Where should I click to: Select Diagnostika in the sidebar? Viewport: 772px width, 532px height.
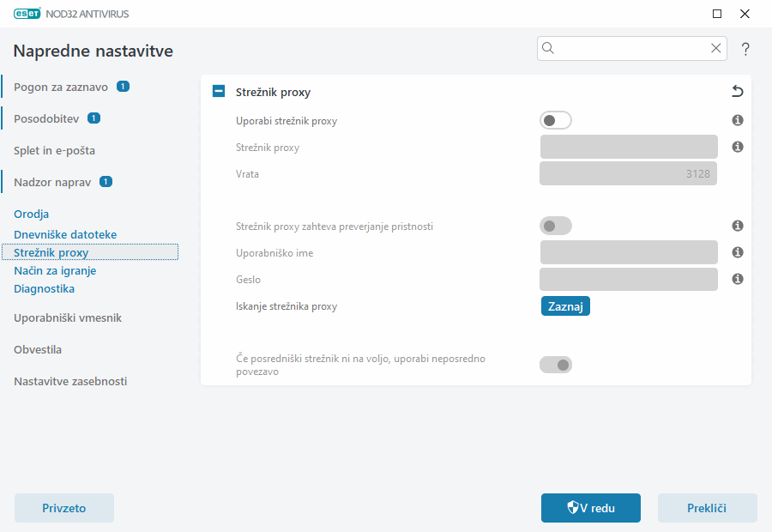point(45,288)
